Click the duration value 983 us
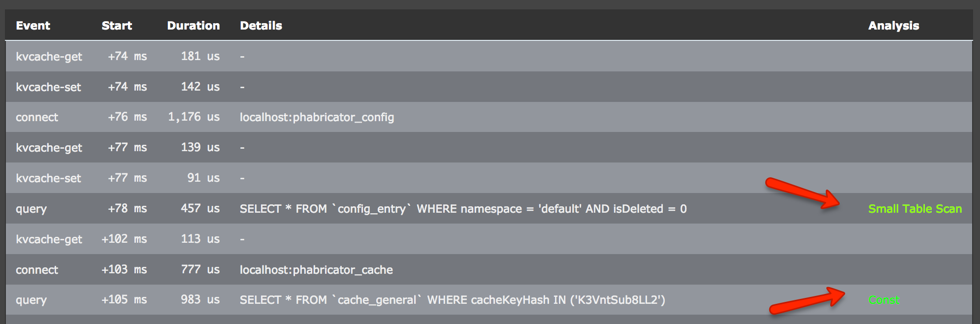 coord(199,299)
